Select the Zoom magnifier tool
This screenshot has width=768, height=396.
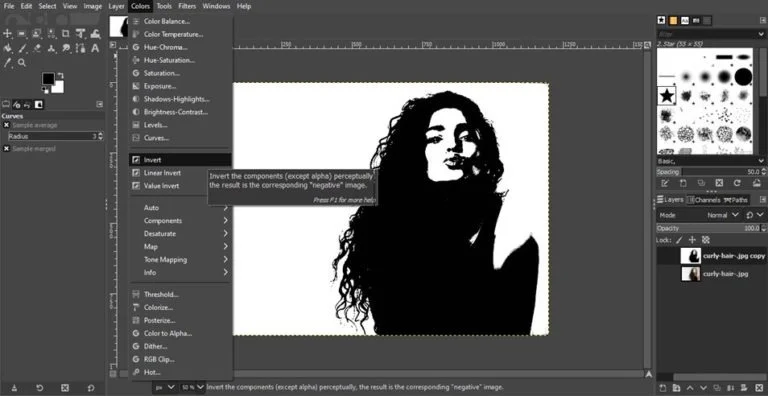(22, 63)
